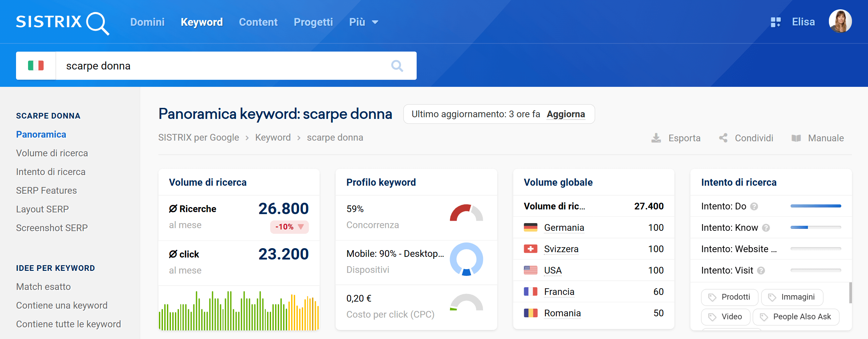
Task: Click the Intento: Know help icon
Action: pyautogui.click(x=766, y=228)
